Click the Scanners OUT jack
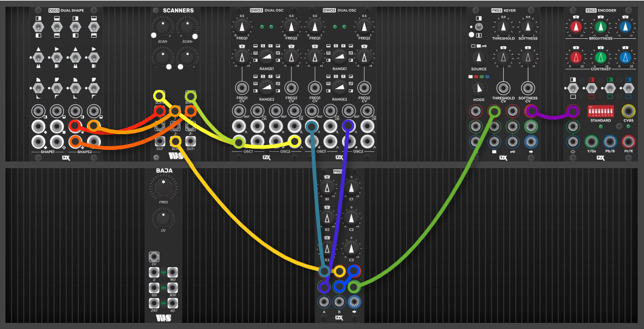 point(160,141)
